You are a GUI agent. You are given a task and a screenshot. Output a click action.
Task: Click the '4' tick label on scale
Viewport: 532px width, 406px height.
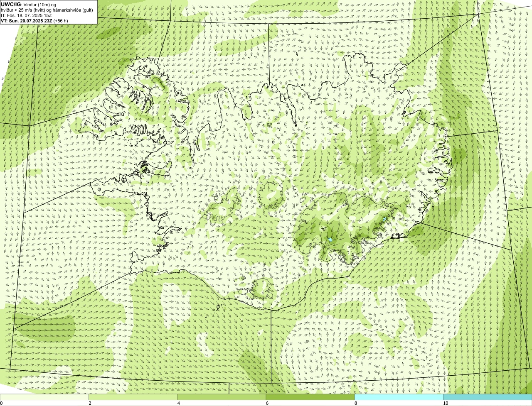[x=178, y=403]
